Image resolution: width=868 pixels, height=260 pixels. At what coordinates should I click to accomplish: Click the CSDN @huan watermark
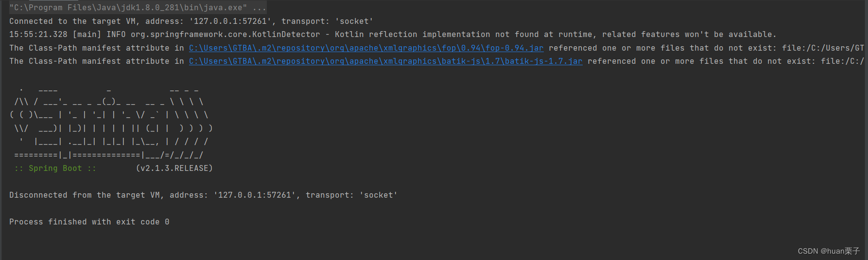coord(829,251)
